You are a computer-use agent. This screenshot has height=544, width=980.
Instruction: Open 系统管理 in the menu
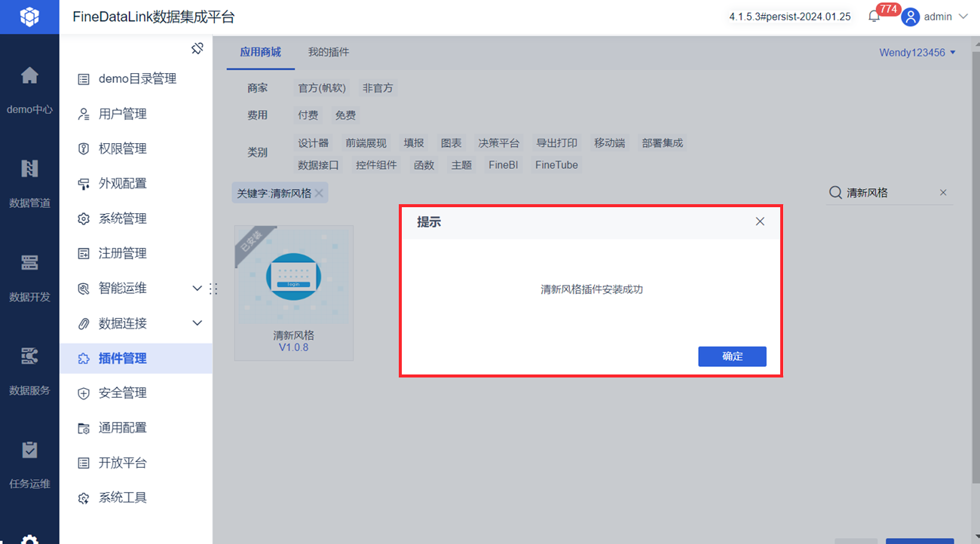tap(136, 219)
